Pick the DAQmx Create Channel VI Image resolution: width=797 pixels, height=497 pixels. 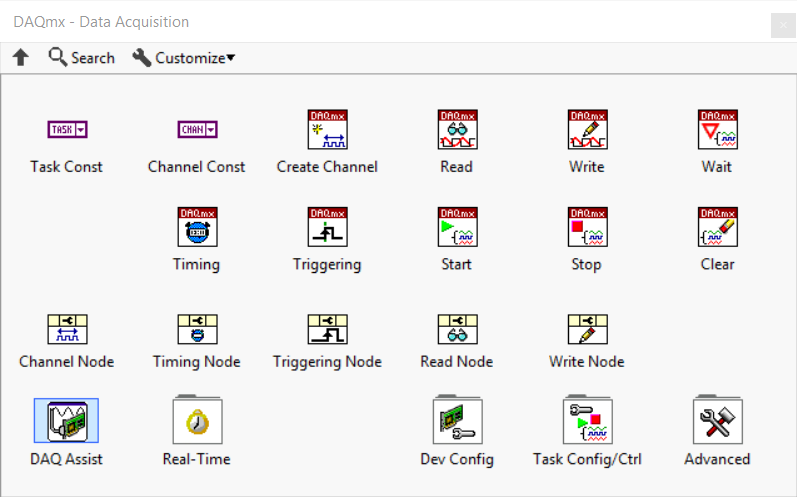(327, 130)
